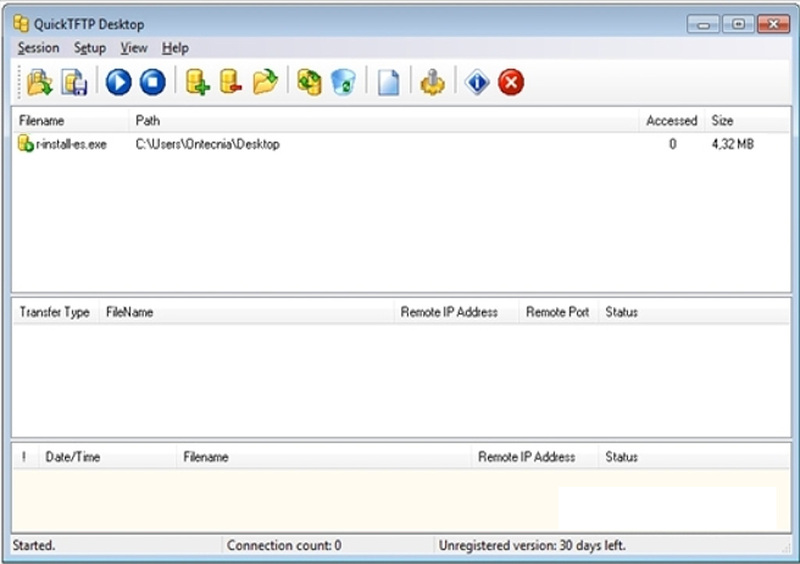Maximize the QuickTFTP Desktop window
800x564 pixels.
tap(738, 24)
